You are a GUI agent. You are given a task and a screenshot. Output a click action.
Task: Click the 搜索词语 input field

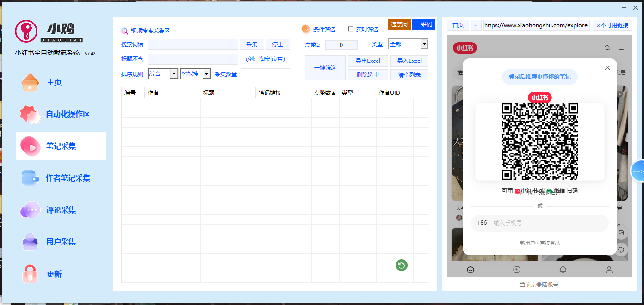[192, 44]
